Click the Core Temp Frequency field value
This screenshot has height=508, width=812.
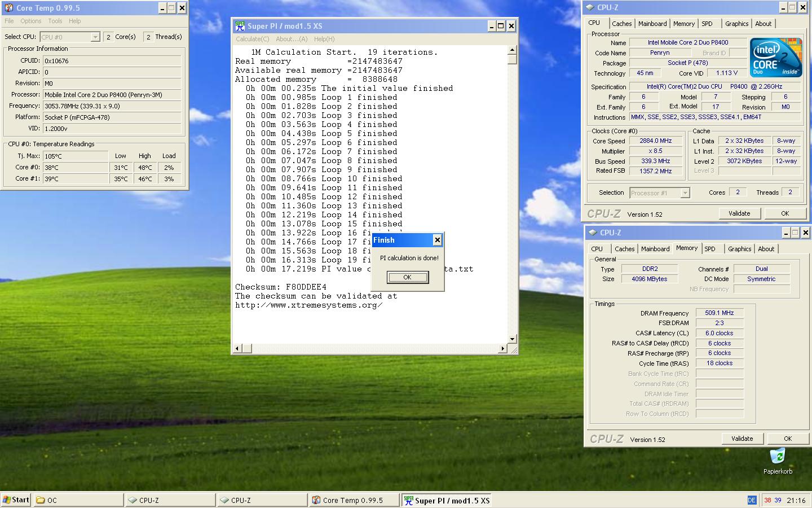coord(112,106)
